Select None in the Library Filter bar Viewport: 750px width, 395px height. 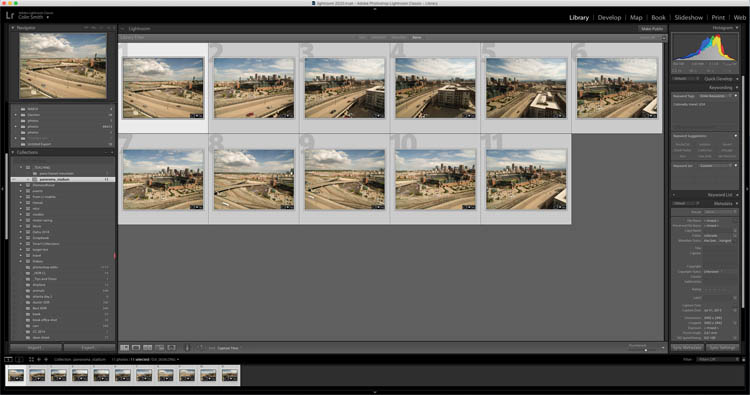[x=417, y=37]
